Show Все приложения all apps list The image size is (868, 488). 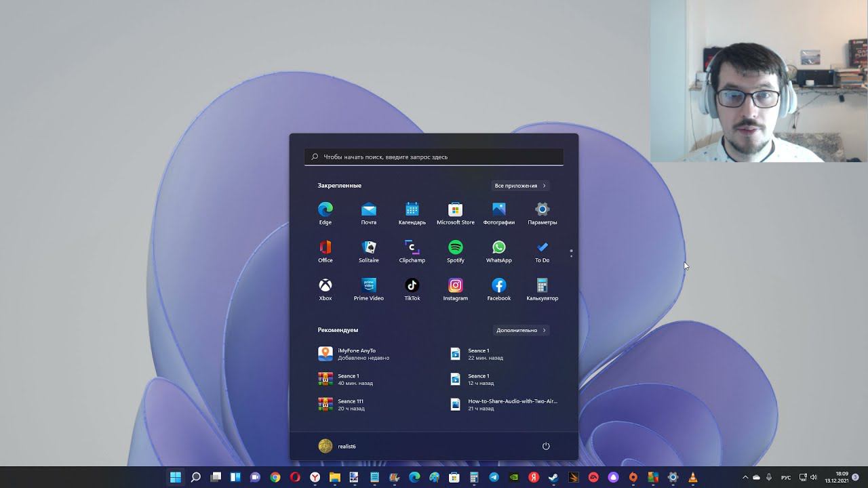point(520,186)
